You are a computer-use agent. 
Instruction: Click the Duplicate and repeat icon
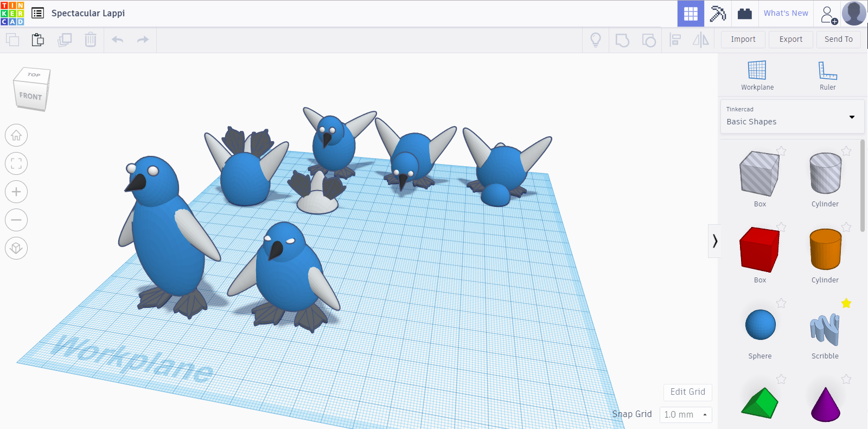tap(65, 40)
